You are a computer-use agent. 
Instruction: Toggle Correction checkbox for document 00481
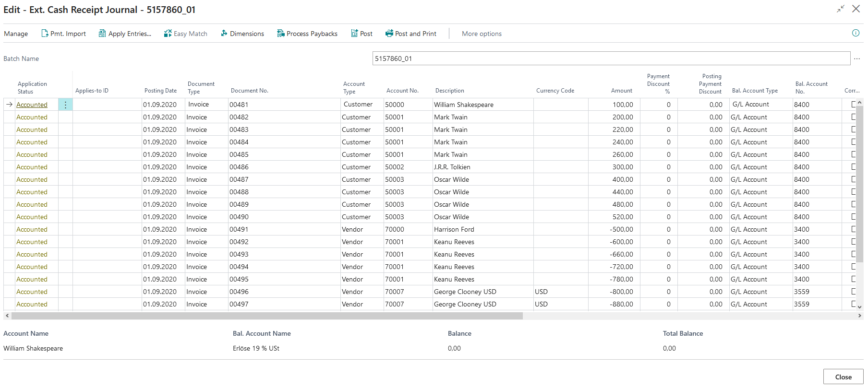click(854, 104)
